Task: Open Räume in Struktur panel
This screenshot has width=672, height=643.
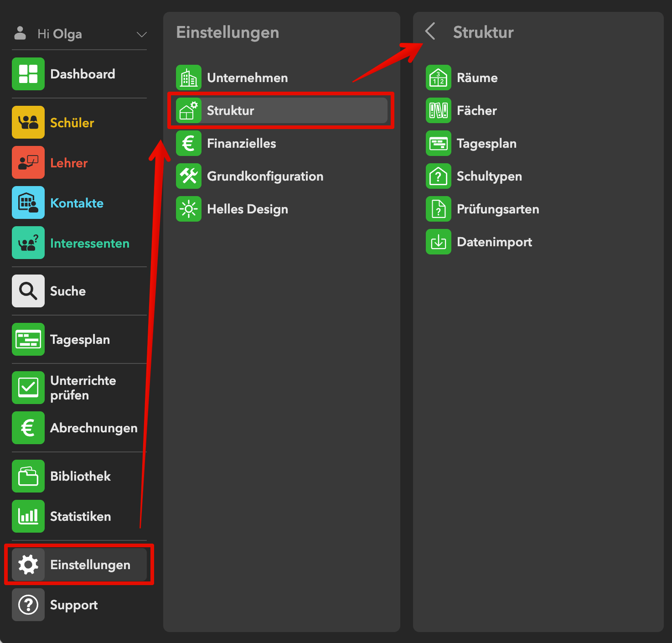Action: click(x=477, y=78)
